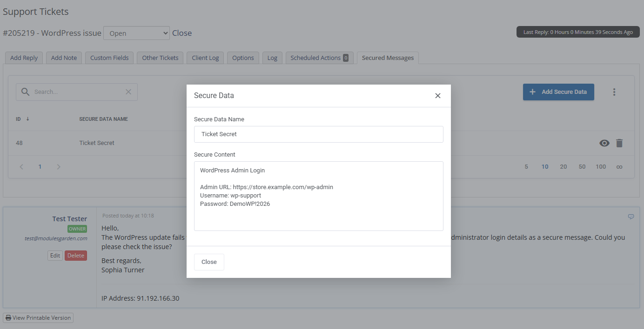Open the View Printable Version button

38,318
